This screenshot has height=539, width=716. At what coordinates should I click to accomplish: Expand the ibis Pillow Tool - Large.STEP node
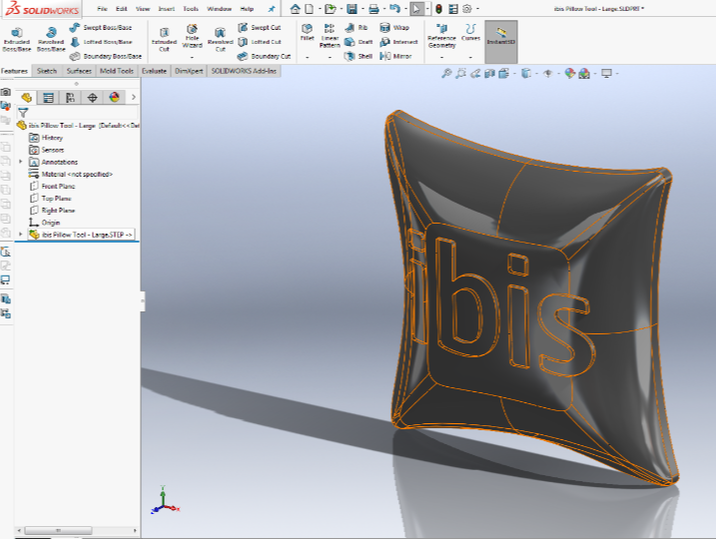click(20, 234)
